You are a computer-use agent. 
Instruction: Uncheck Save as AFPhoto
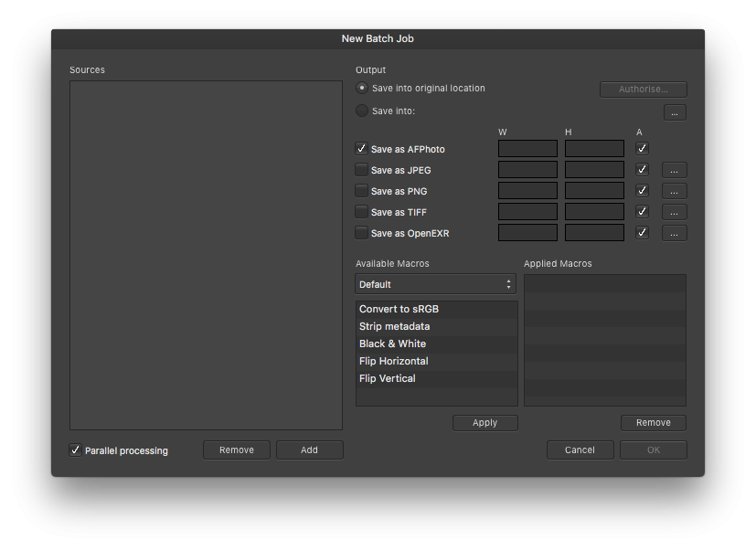click(361, 148)
